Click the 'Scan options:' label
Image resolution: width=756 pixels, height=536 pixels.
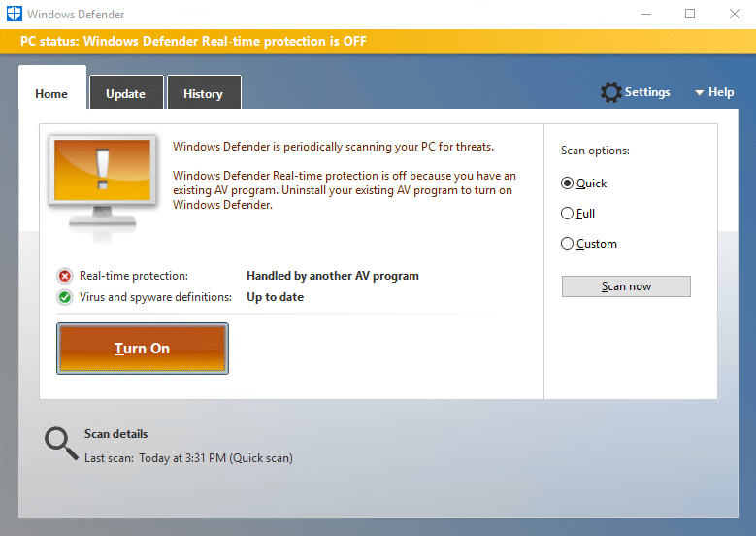click(595, 151)
